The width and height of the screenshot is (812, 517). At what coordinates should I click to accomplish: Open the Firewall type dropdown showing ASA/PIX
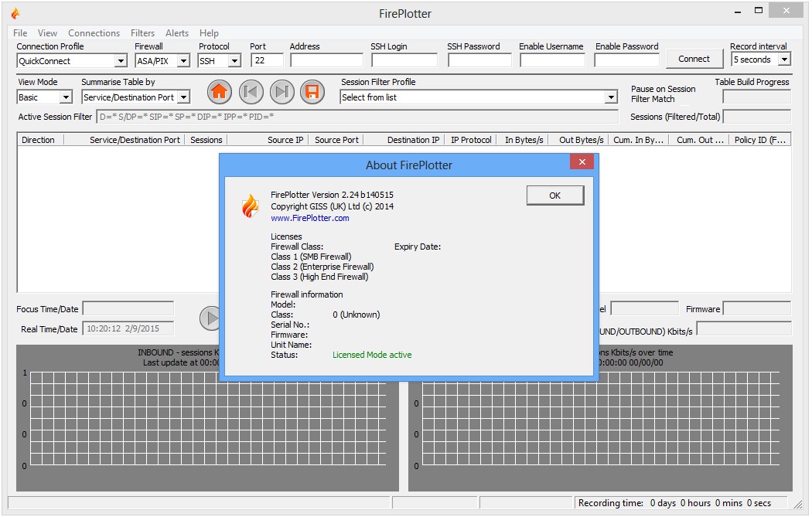(184, 61)
